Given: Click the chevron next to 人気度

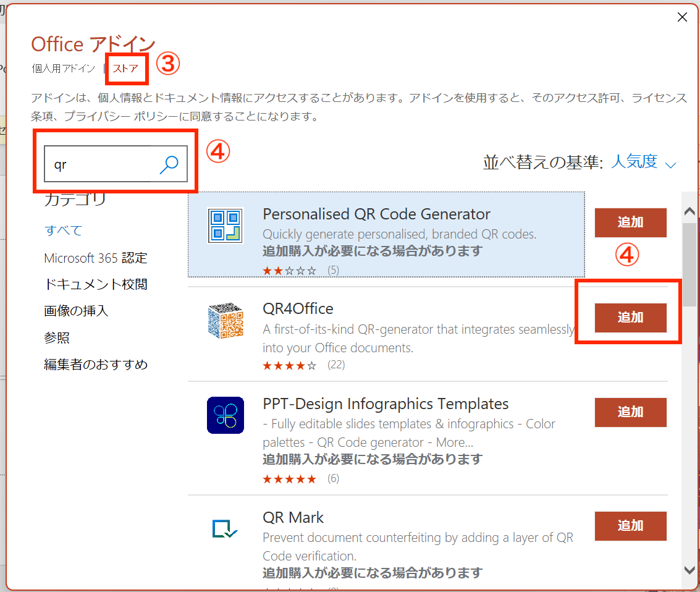Looking at the screenshot, I should [x=671, y=164].
